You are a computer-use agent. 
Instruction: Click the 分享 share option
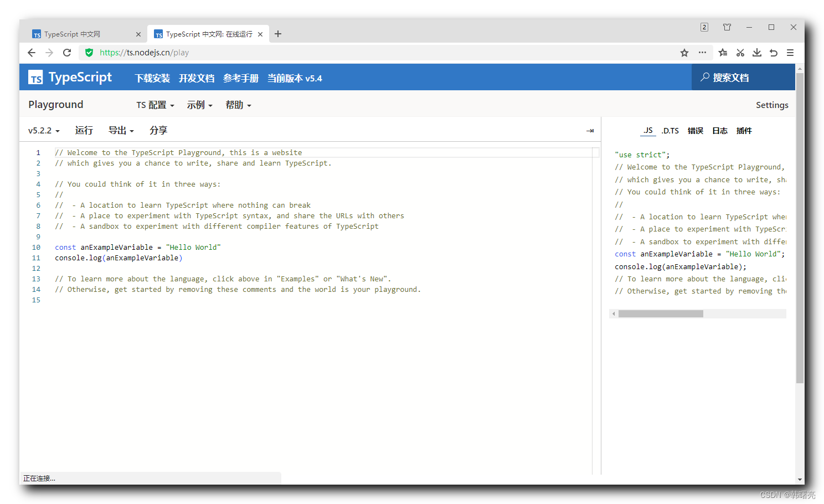pyautogui.click(x=158, y=130)
